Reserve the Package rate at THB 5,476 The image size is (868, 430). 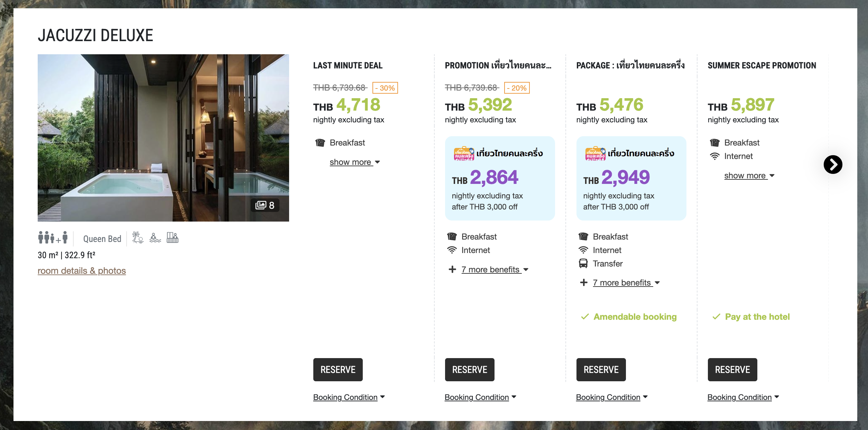point(601,370)
